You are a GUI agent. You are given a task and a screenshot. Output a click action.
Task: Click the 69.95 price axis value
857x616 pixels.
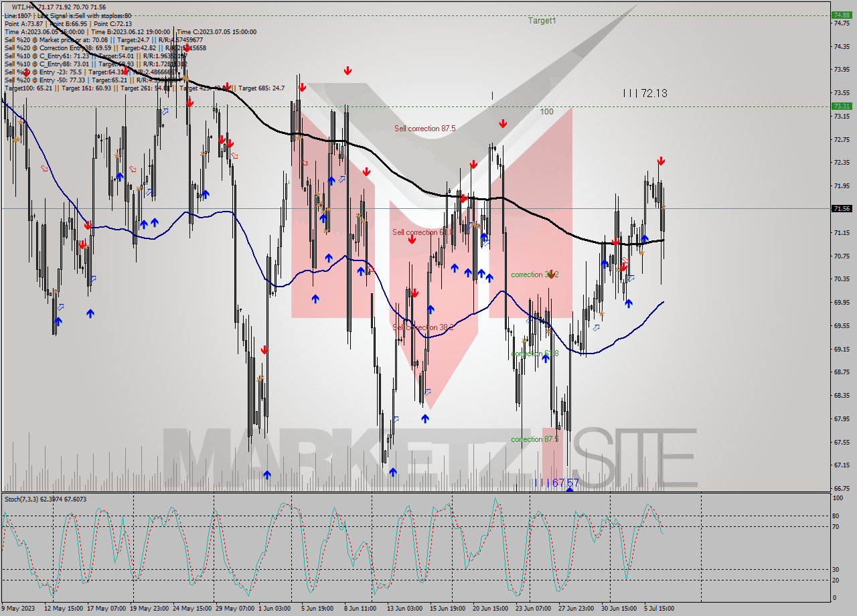[x=841, y=302]
